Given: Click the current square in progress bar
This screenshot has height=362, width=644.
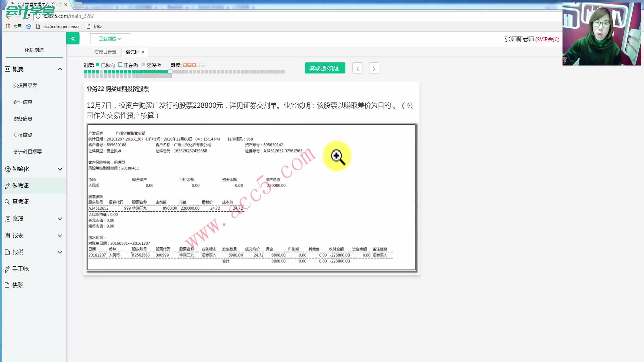Looking at the screenshot, I should [x=170, y=72].
